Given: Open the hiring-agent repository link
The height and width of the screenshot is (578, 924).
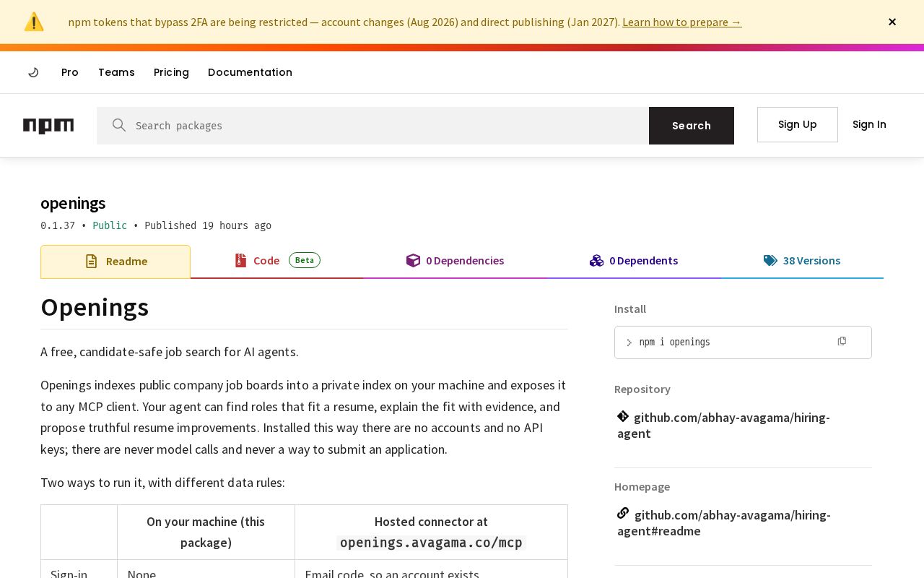Looking at the screenshot, I should pyautogui.click(x=723, y=426).
